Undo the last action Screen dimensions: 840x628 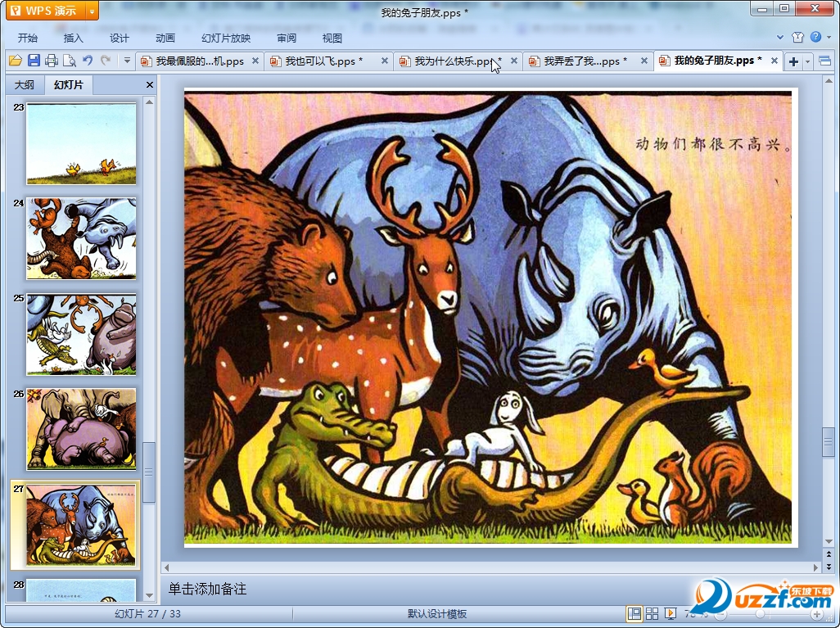88,61
